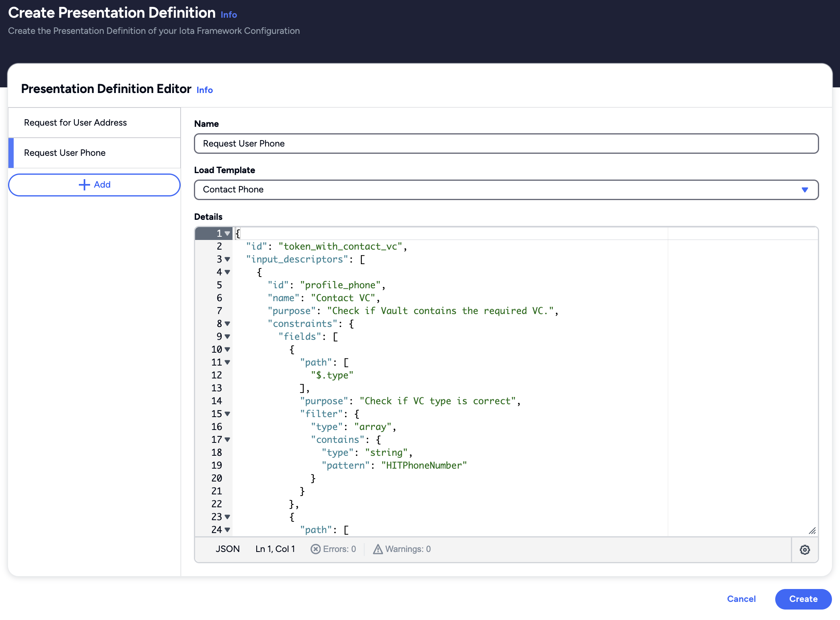This screenshot has height=620, width=840.
Task: Select the Request User Phone tab
Action: [x=95, y=152]
